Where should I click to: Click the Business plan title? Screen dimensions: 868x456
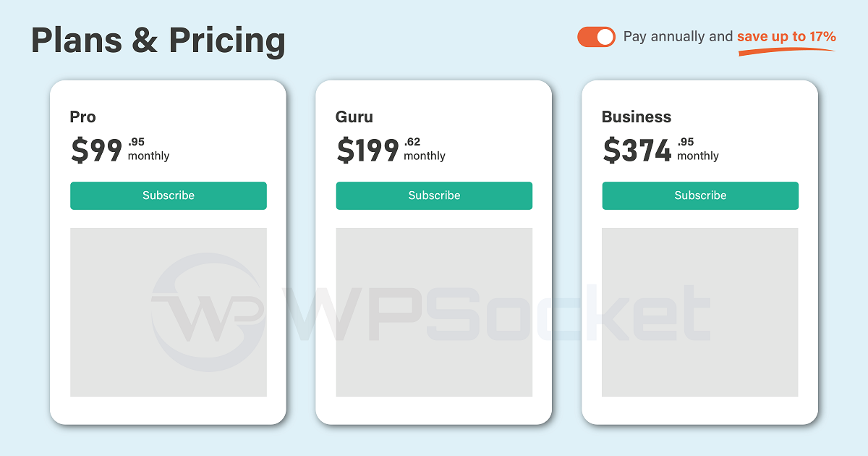coord(637,117)
